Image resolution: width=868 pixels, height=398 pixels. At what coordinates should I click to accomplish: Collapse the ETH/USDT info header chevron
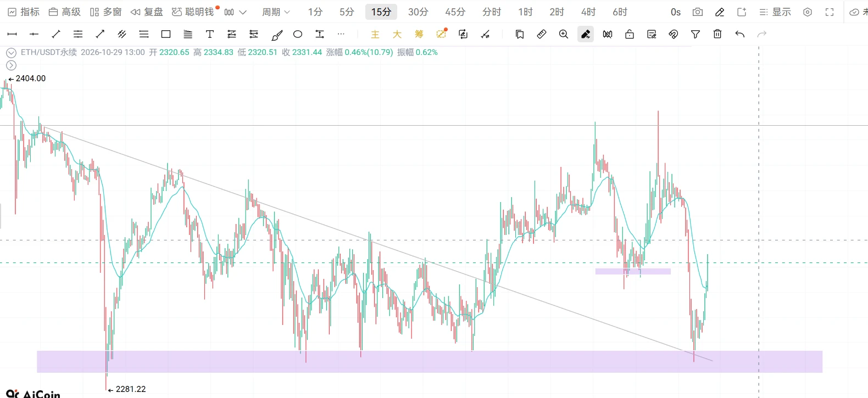pos(11,53)
